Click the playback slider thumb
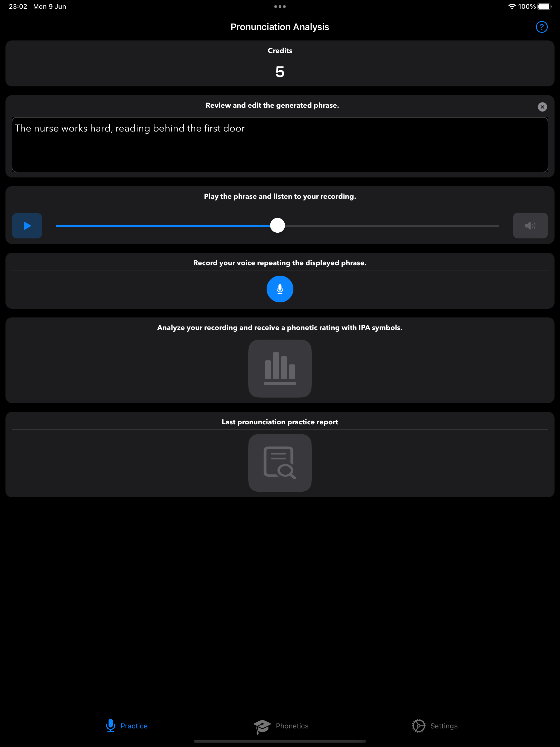The width and height of the screenshot is (560, 747). tap(277, 225)
